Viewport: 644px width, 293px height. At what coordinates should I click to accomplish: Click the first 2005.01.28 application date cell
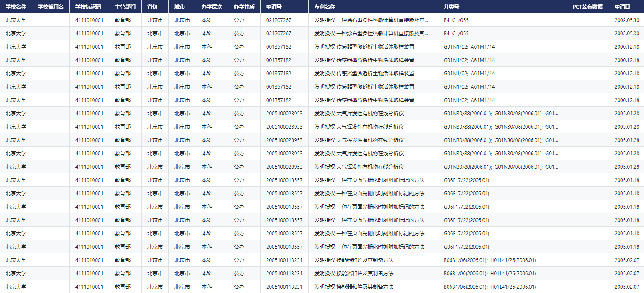click(x=626, y=114)
